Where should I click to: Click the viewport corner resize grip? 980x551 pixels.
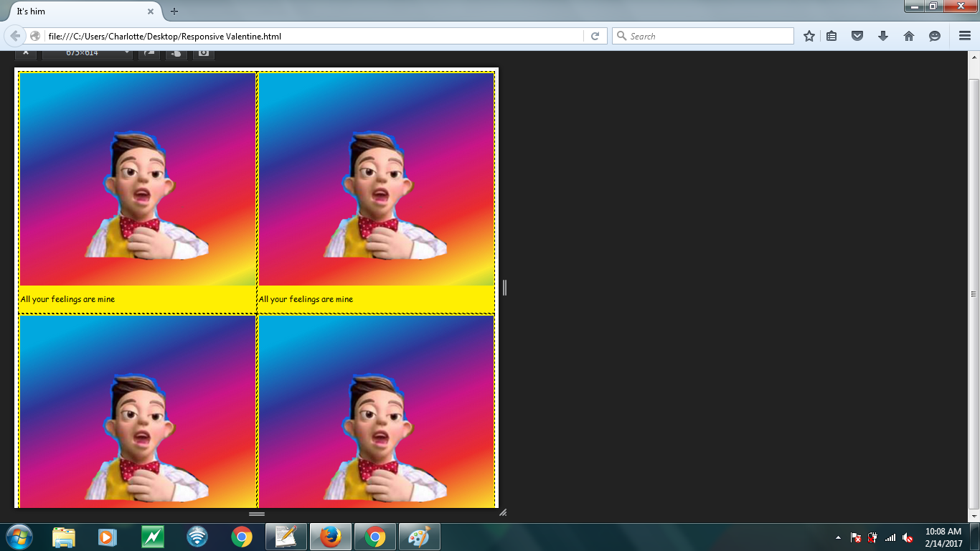503,512
